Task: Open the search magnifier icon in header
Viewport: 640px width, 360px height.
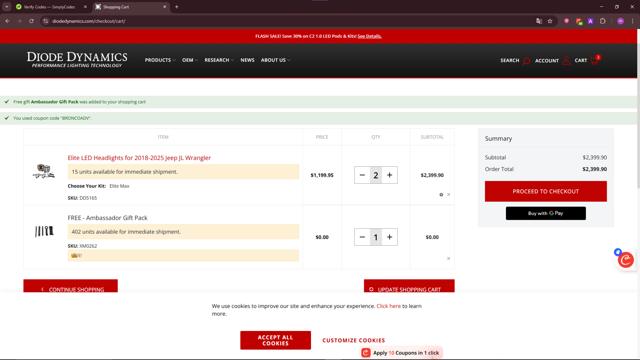Action: pos(526,61)
